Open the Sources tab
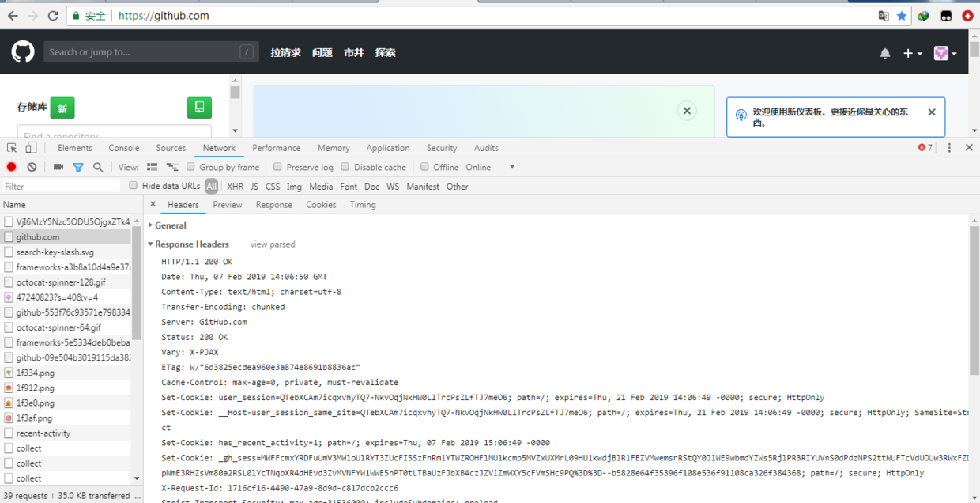 [171, 148]
